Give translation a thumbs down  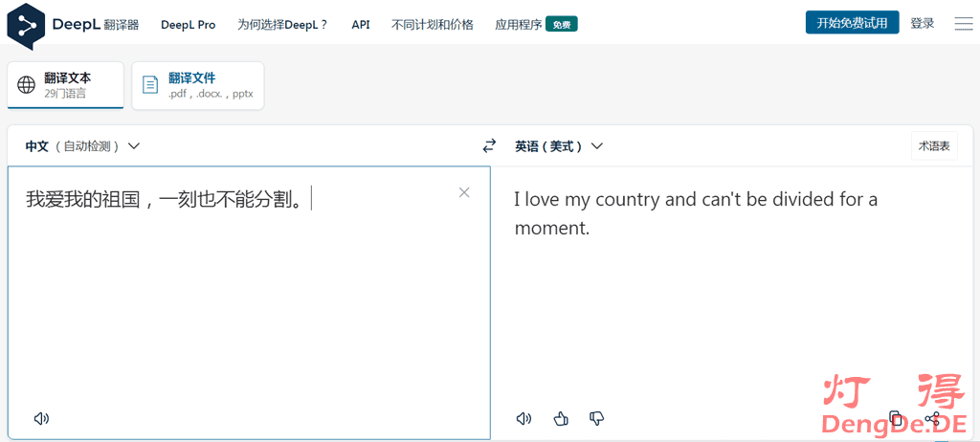click(x=597, y=418)
